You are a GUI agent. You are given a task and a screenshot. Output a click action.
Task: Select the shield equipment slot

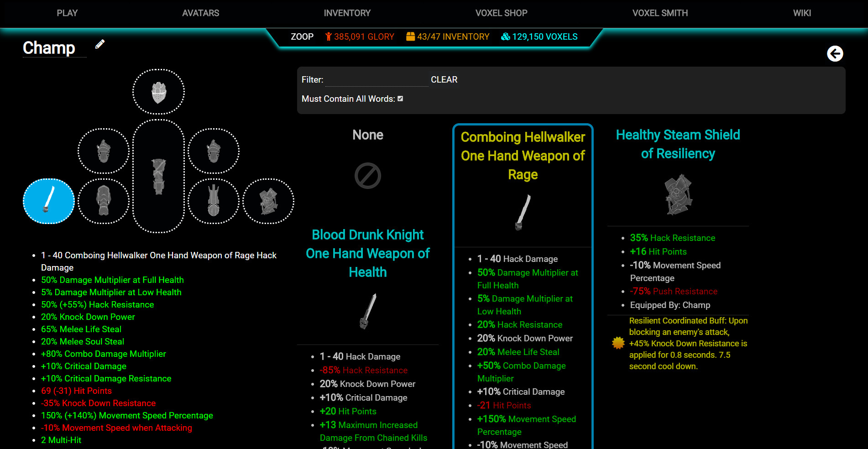[x=268, y=201]
